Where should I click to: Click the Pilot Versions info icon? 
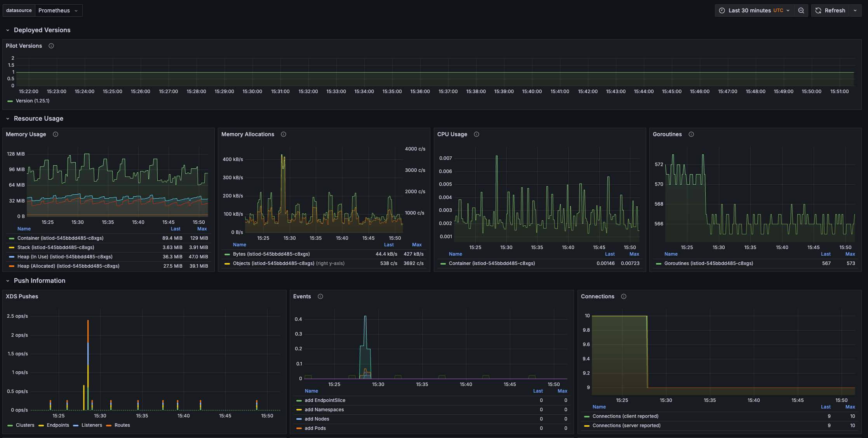tap(51, 46)
